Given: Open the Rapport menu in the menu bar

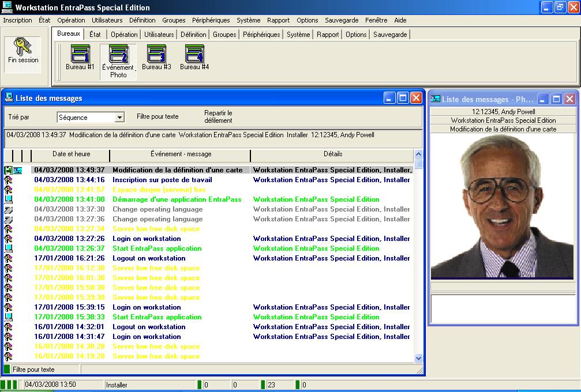Looking at the screenshot, I should (278, 20).
